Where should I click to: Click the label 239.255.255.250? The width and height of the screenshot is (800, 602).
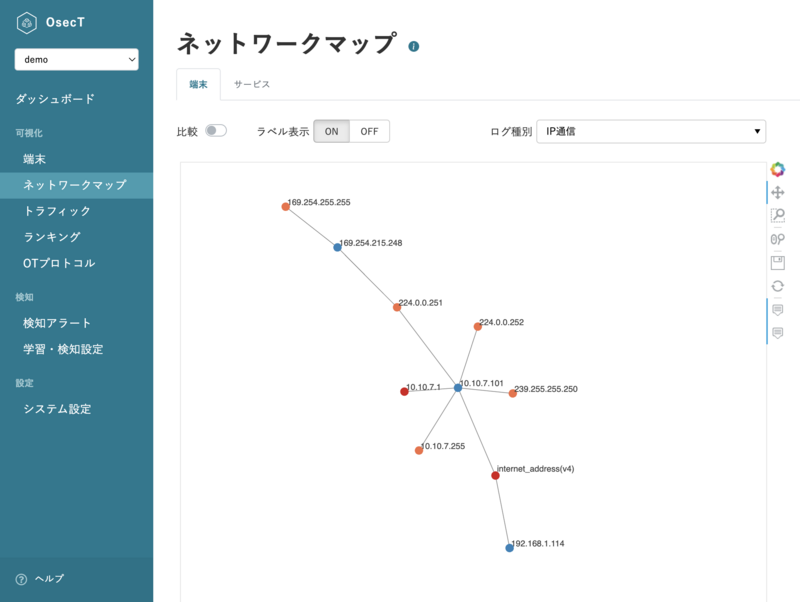(546, 389)
